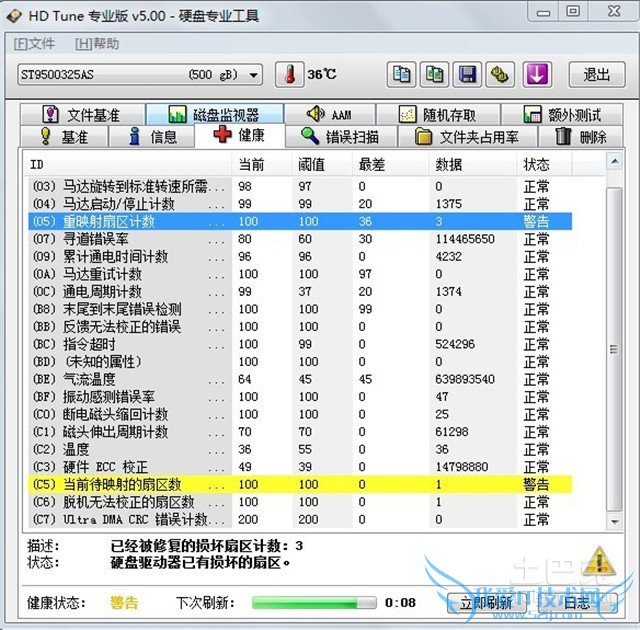Select the (C7) Ultra DMA CRC 错误计数 row
This screenshot has height=630, width=640.
(x=300, y=520)
